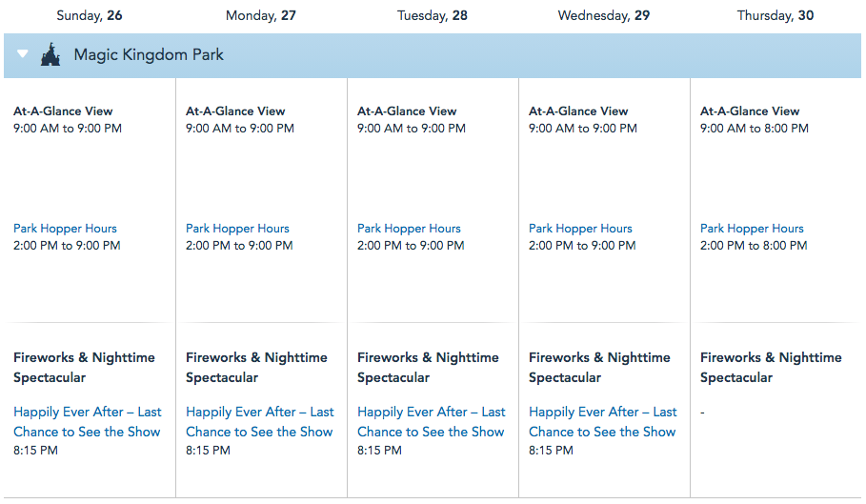Open Tuesday's Happily Ever After show link
Screen dimensions: 866x504
pos(431,422)
